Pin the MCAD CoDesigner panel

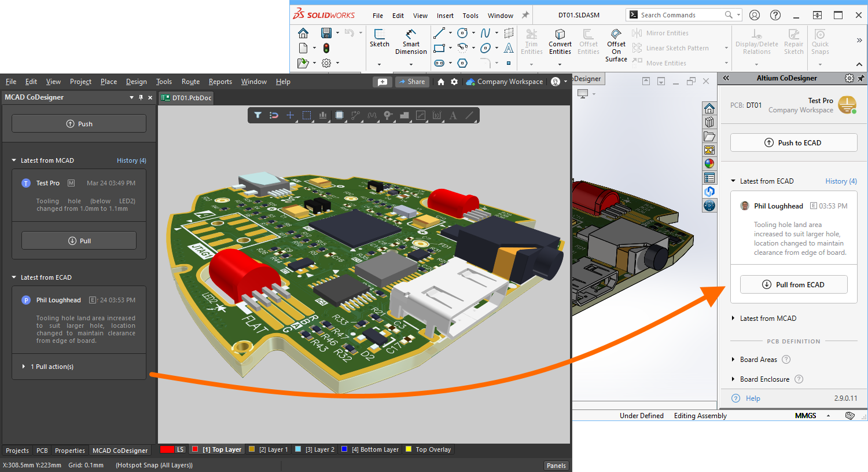pos(139,97)
